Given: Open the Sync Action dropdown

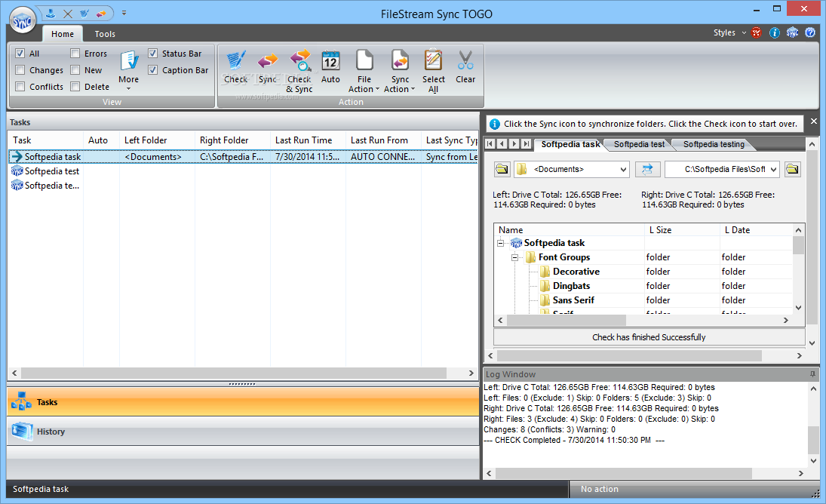Looking at the screenshot, I should pos(400,71).
